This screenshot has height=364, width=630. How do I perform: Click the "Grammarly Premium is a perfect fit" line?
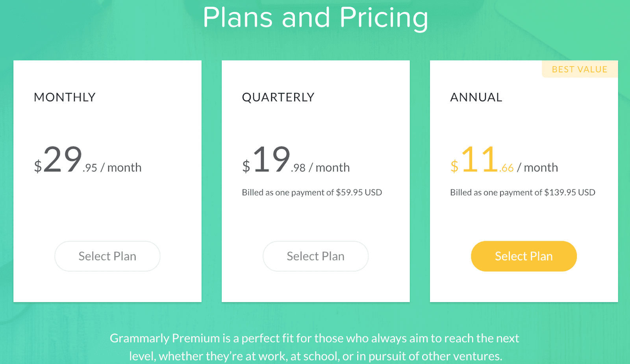click(x=314, y=338)
